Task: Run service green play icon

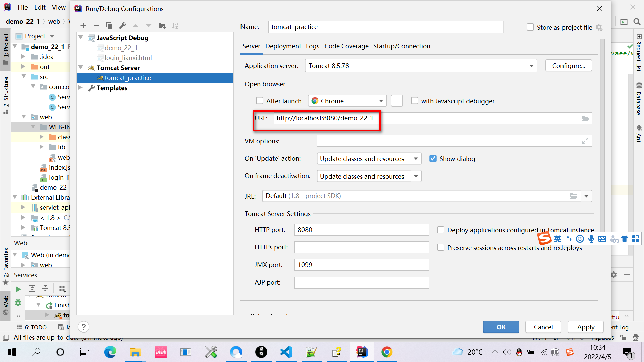Action: click(x=18, y=289)
